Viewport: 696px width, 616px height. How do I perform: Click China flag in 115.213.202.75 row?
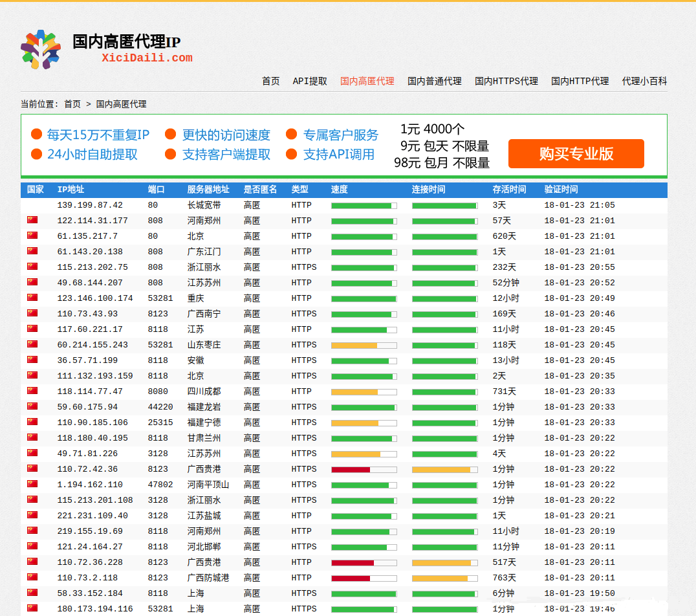(x=32, y=267)
